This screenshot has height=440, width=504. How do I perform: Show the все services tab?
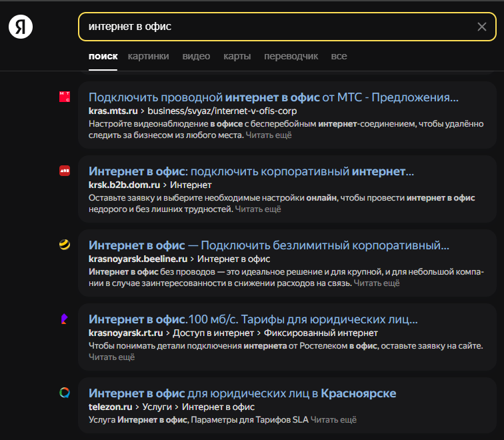coord(339,57)
